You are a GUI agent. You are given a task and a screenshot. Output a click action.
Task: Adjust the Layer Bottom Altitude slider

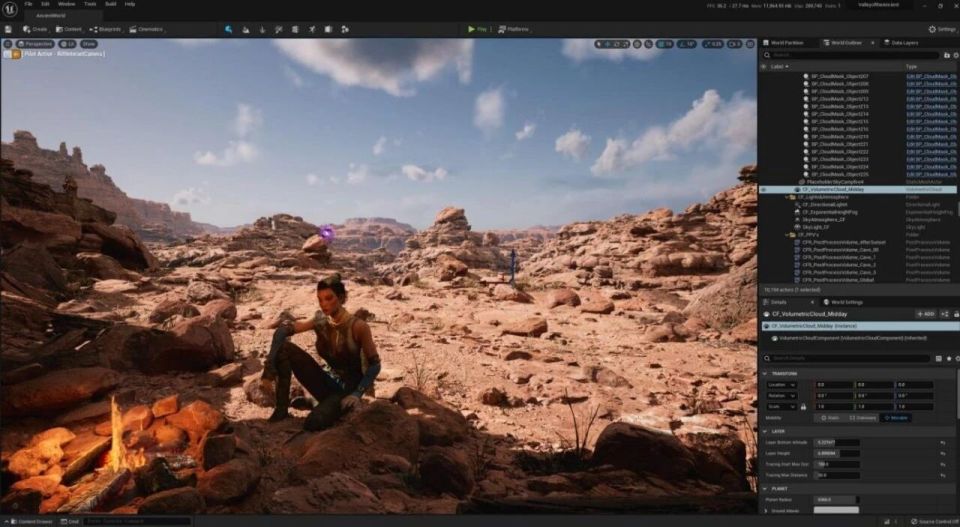[x=837, y=443]
